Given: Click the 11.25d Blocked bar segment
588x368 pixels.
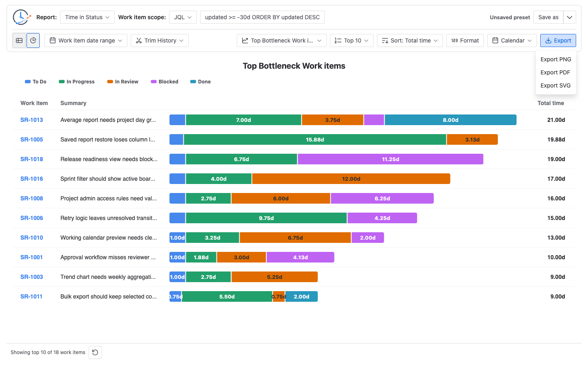Looking at the screenshot, I should [x=390, y=159].
